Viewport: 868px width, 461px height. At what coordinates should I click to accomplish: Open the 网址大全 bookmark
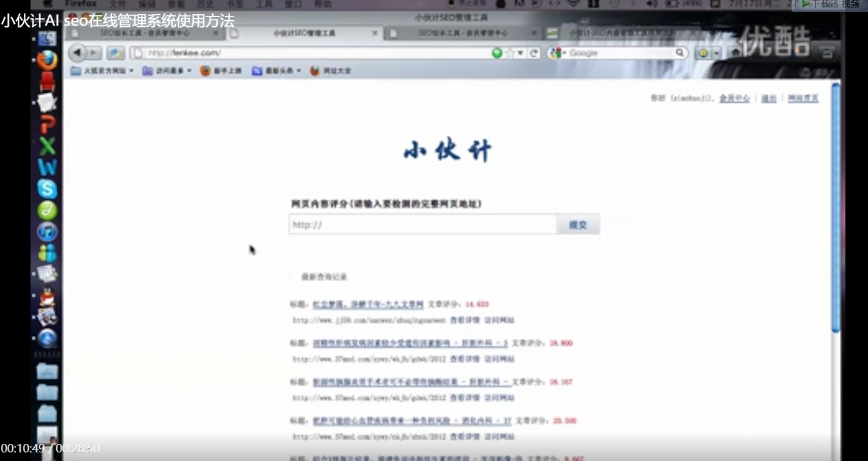click(x=330, y=71)
